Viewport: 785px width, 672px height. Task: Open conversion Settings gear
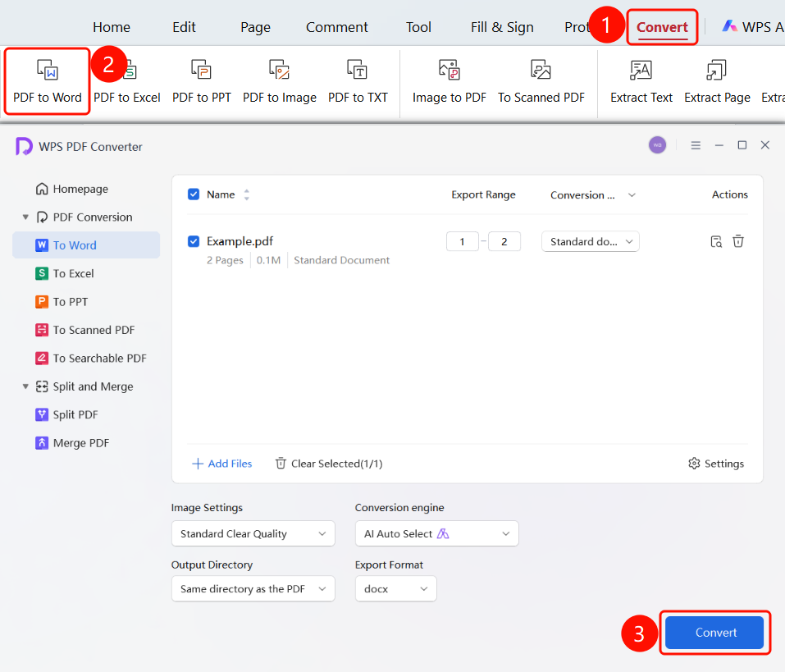(716, 464)
